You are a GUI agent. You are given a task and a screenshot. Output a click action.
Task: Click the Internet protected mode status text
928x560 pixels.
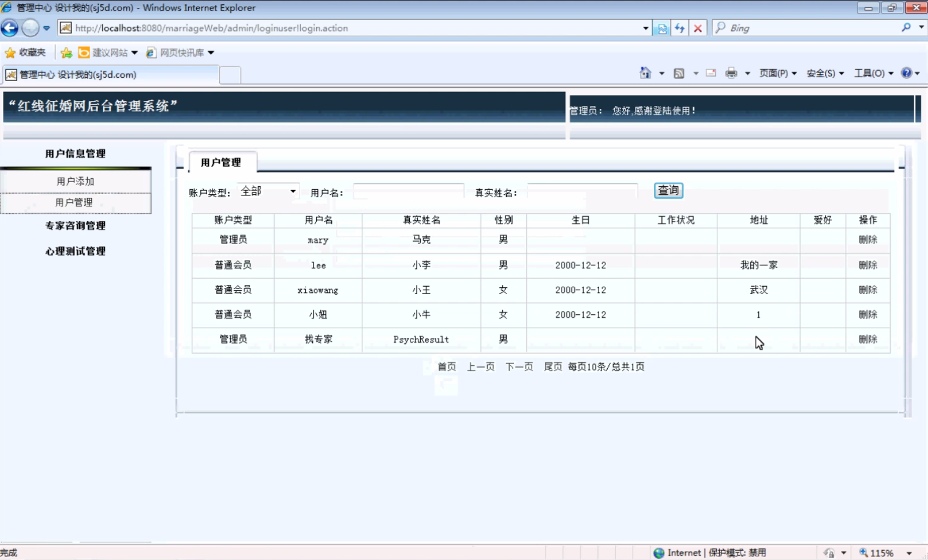(717, 553)
